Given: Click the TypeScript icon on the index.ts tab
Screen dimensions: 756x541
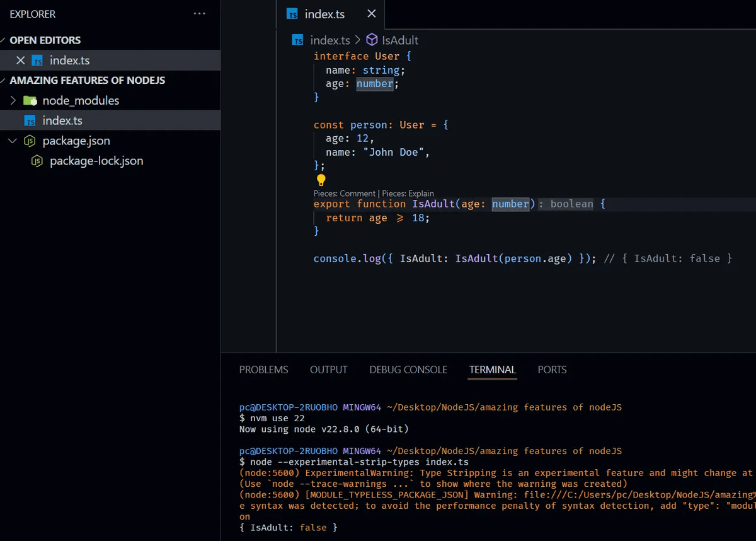Looking at the screenshot, I should pos(292,14).
